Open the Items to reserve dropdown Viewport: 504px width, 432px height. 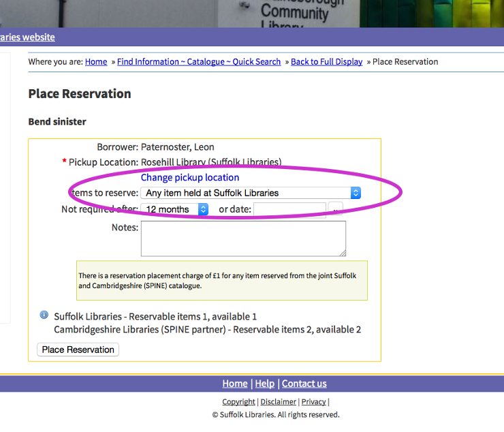click(x=251, y=193)
